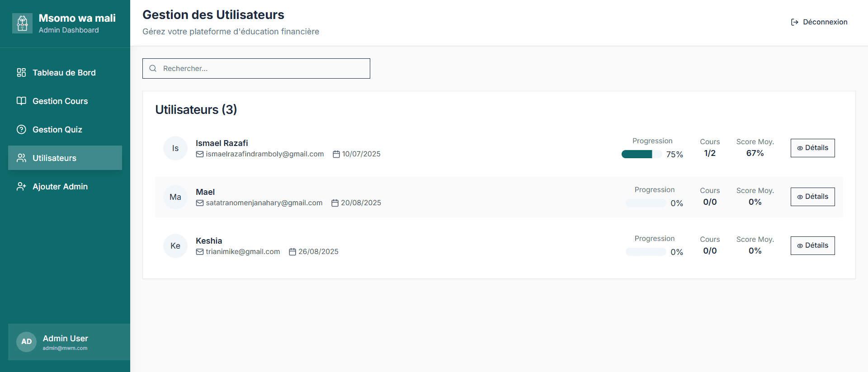Open Tableau de Bord page
Viewport: 868px width, 372px height.
tap(65, 73)
